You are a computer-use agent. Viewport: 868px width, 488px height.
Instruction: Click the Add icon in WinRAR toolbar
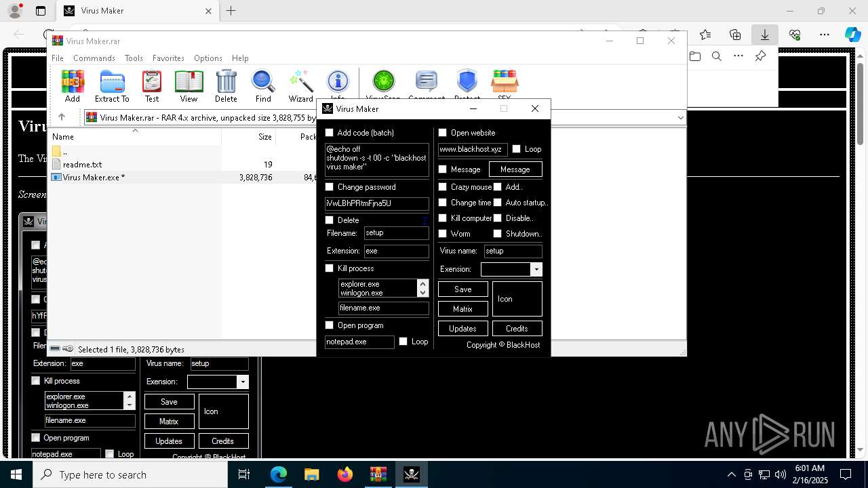pos(73,86)
